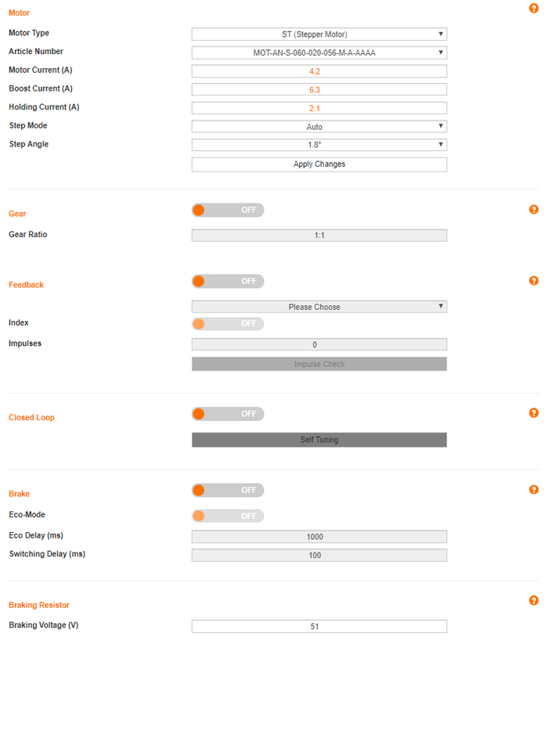Click the Self Tuning button
Image resolution: width=548 pixels, height=756 pixels.
point(319,440)
